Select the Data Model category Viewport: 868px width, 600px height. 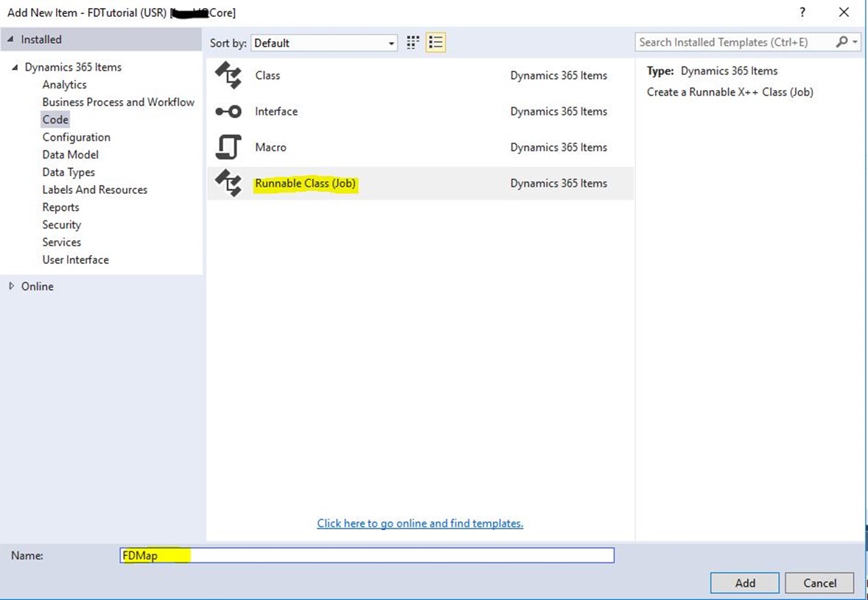(x=70, y=155)
